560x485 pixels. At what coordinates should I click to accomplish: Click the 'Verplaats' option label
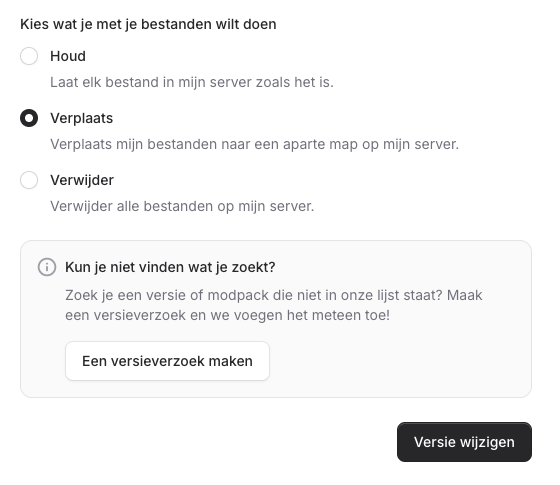[81, 118]
